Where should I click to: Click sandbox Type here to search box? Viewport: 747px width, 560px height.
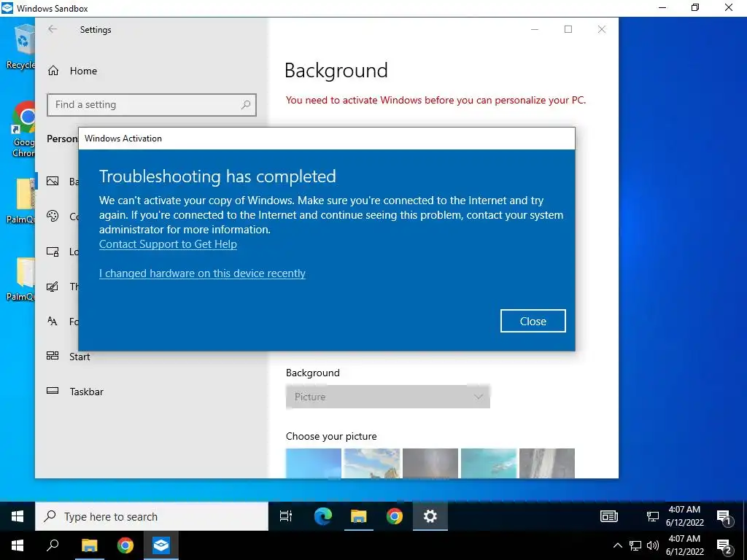pyautogui.click(x=152, y=516)
